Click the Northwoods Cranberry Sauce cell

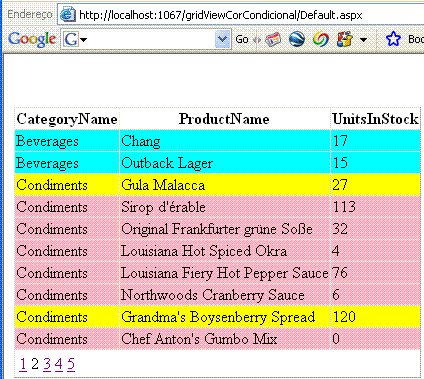225,295
